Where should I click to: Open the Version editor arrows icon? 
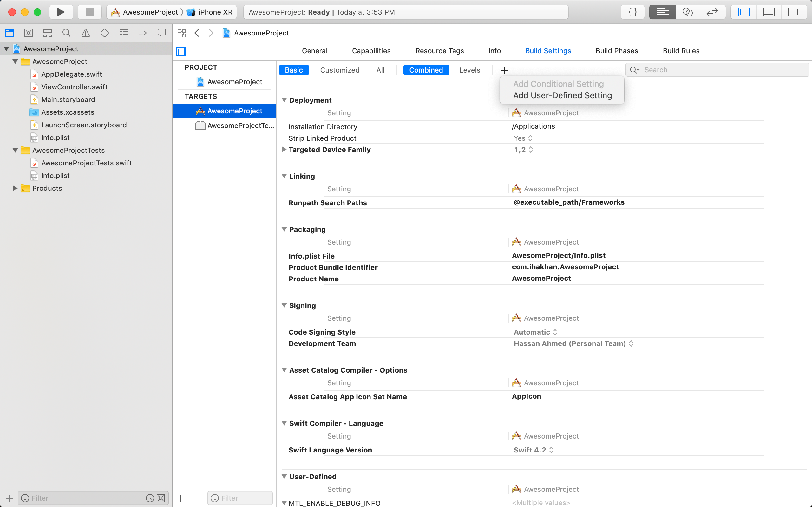pyautogui.click(x=712, y=12)
